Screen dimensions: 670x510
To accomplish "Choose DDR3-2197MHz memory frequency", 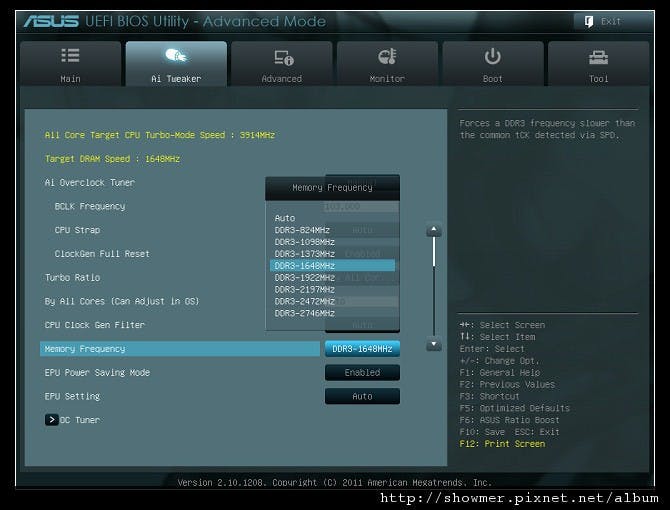I will [x=305, y=290].
